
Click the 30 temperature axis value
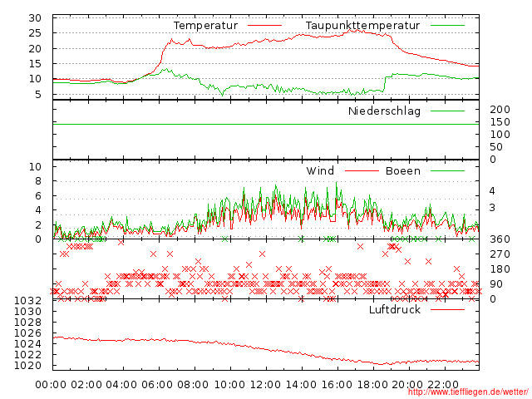point(35,18)
